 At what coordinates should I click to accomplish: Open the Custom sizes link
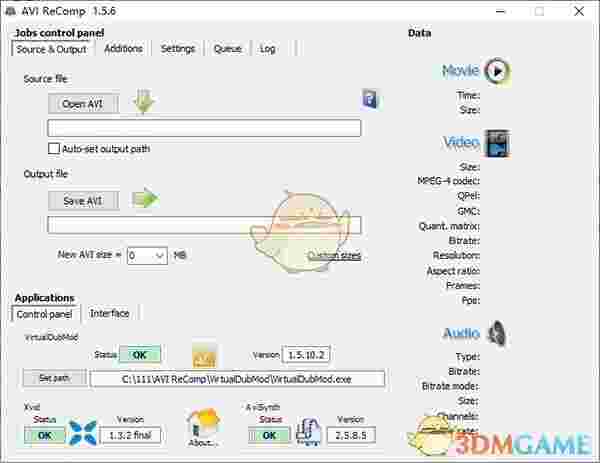(334, 255)
